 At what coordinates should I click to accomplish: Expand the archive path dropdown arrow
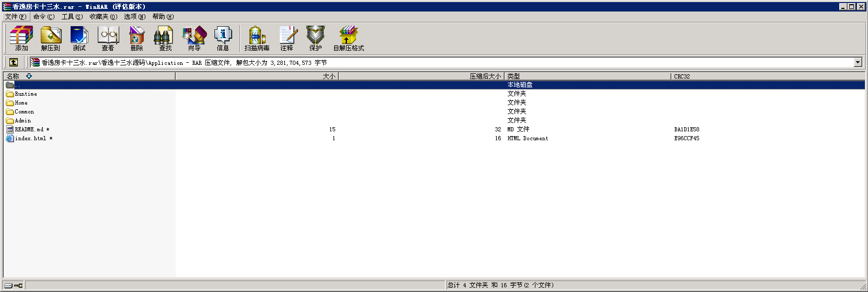click(858, 62)
